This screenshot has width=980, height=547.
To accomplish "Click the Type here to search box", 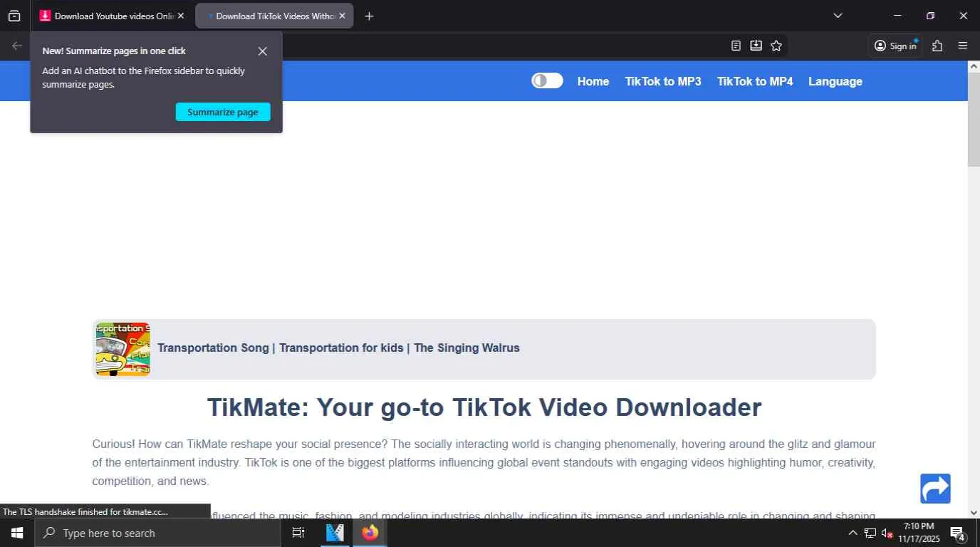I will click(157, 533).
